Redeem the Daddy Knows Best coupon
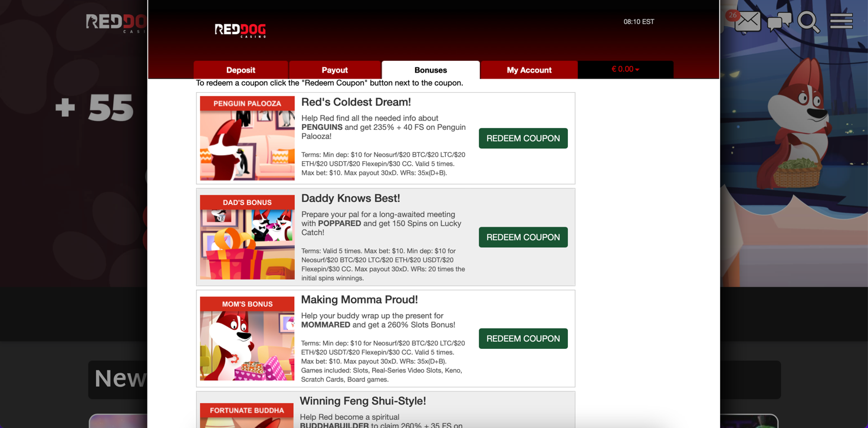This screenshot has width=868, height=428. click(x=523, y=237)
